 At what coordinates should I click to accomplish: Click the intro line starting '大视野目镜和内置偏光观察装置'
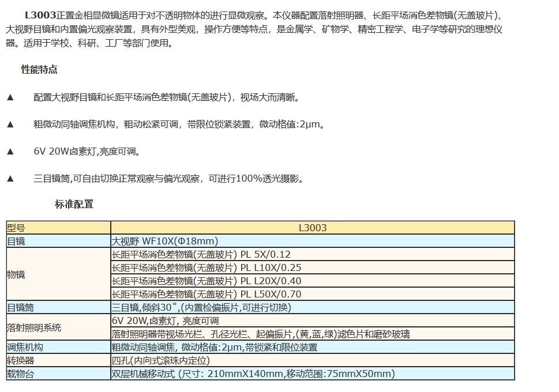254,29
